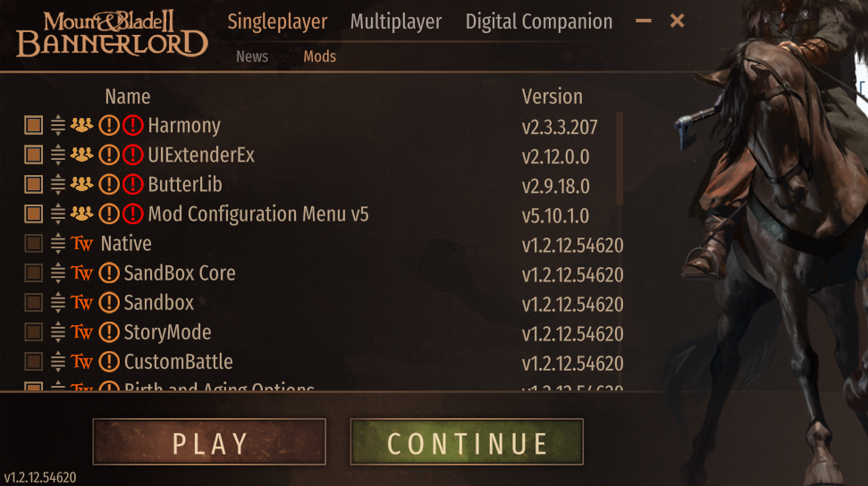Grab the reorder handle for Harmony
This screenshot has width=868, height=486.
pyautogui.click(x=57, y=126)
